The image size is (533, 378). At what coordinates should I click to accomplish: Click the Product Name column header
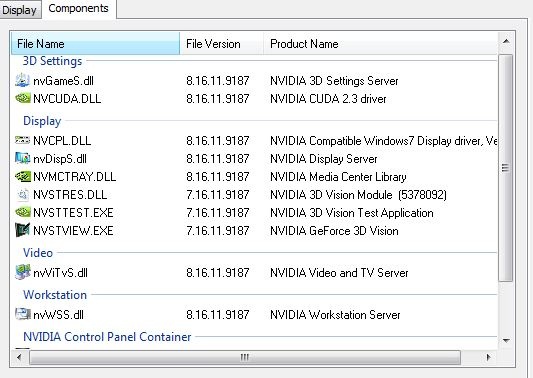tap(380, 44)
